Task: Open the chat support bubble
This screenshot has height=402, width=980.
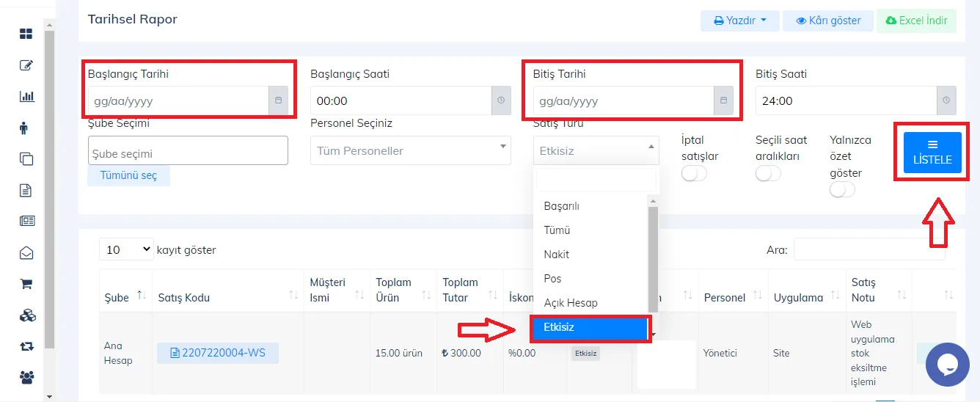Action: (x=948, y=364)
